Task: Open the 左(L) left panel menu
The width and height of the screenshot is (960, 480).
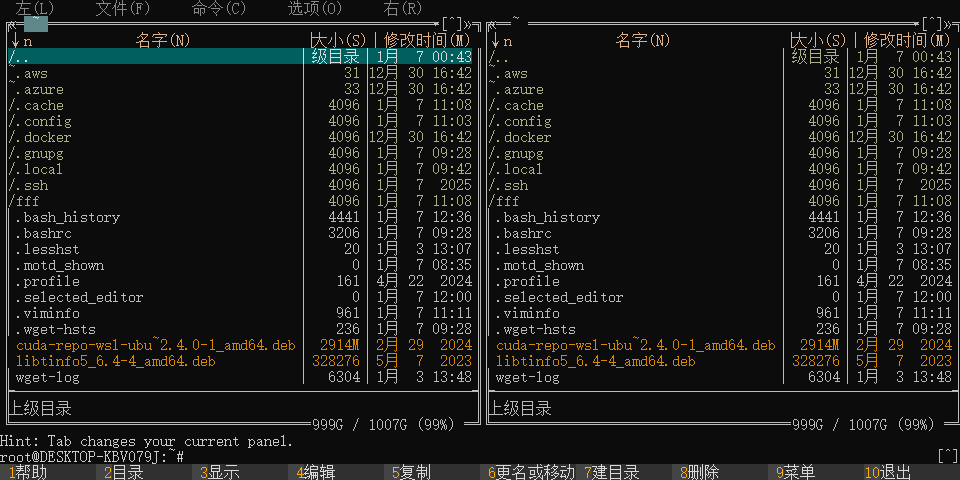Action: pyautogui.click(x=35, y=8)
